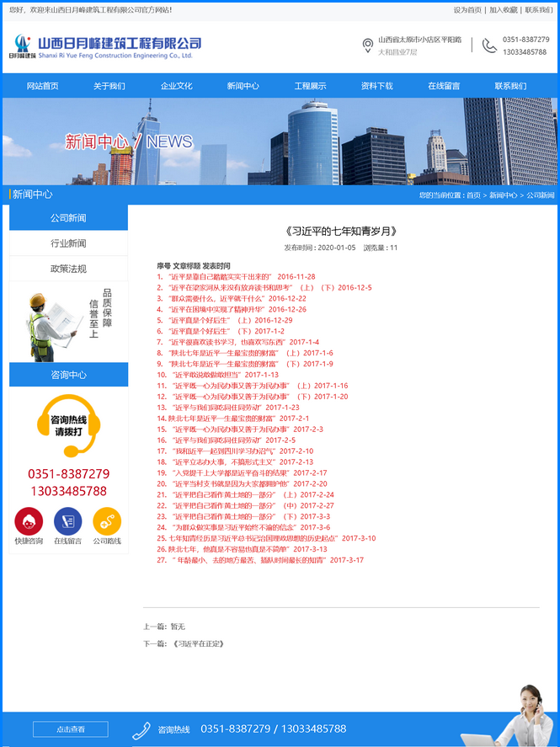Open the 联系我们 navigation menu item
The height and width of the screenshot is (747, 560).
pyautogui.click(x=510, y=86)
